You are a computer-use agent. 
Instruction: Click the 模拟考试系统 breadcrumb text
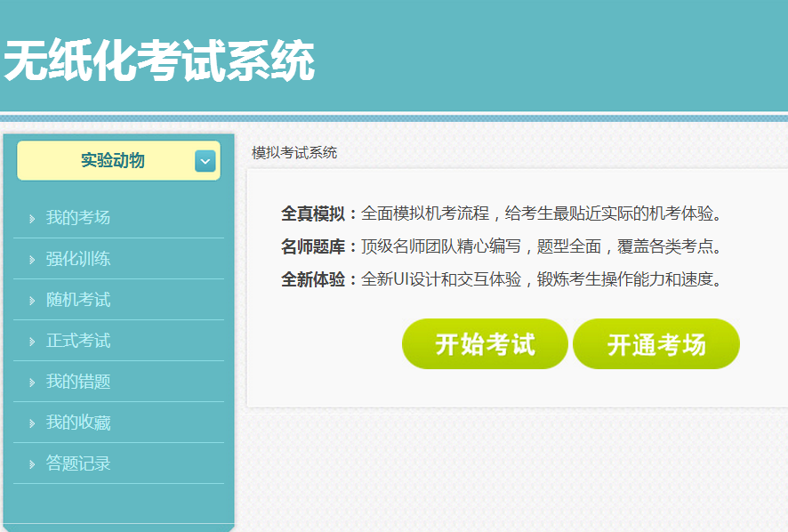pos(294,153)
